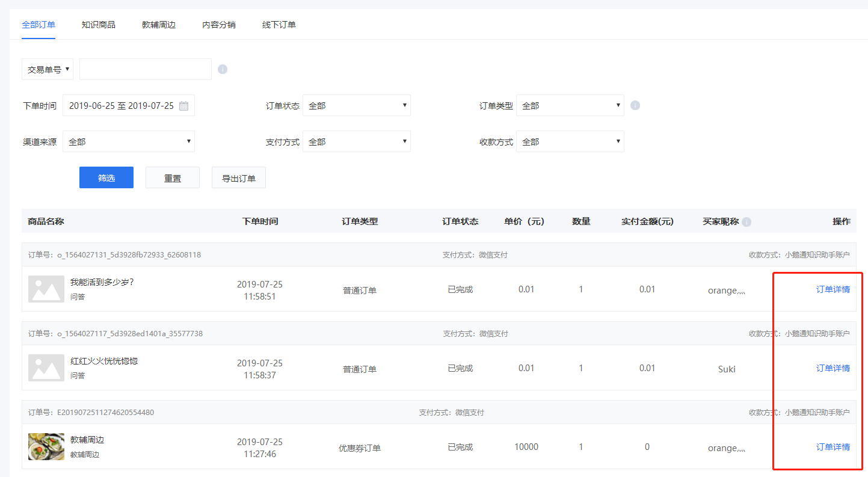Click the 优惠券订单 order type cell
Screen dimensions: 868x477
[360, 448]
